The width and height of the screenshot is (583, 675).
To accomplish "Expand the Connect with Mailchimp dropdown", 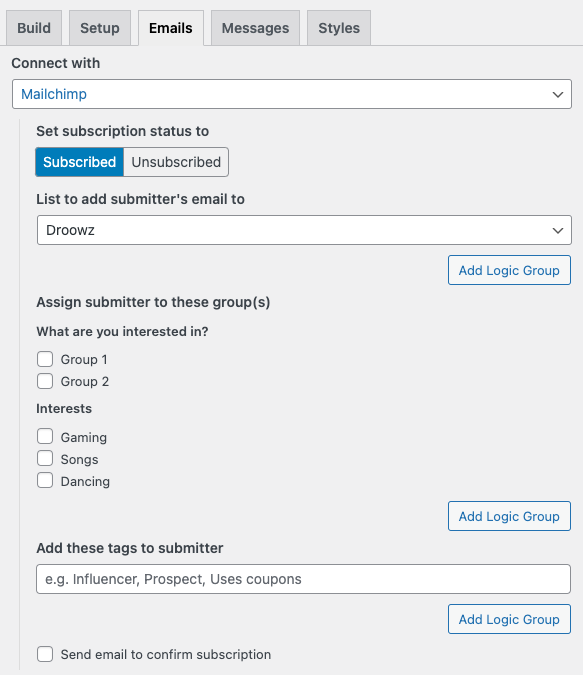I will pyautogui.click(x=292, y=94).
